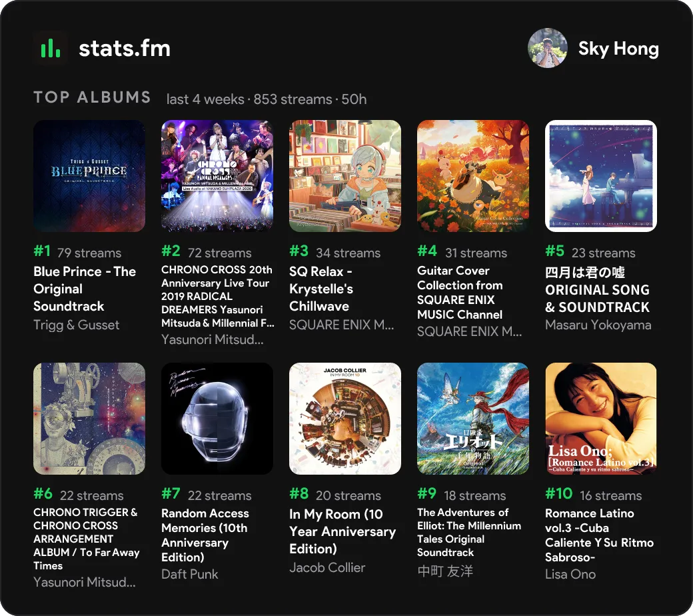Click title 'The Adventures of Elliot' soundtrack
This screenshot has width=693, height=616.
click(x=469, y=532)
